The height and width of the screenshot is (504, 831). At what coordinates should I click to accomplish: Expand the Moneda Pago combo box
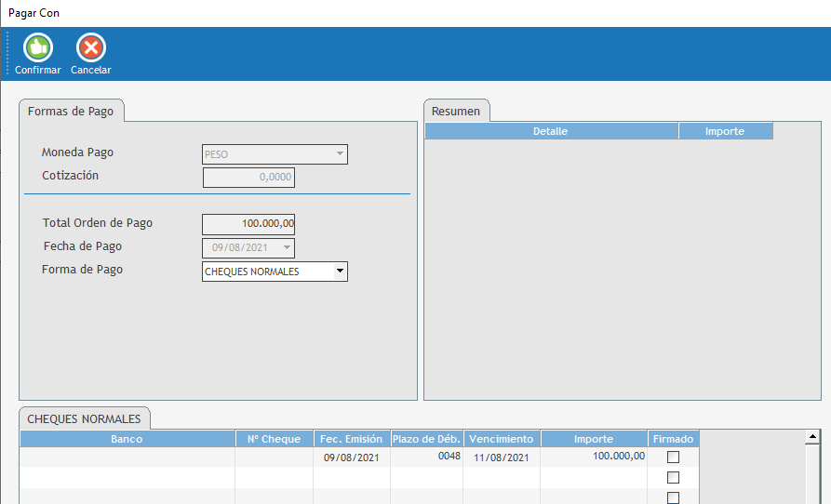pyautogui.click(x=340, y=154)
